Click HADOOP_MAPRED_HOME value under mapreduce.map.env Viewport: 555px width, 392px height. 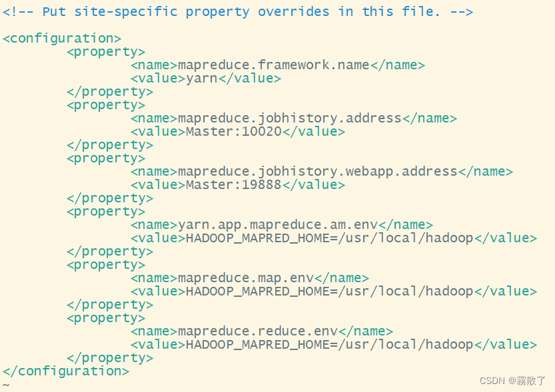click(330, 292)
